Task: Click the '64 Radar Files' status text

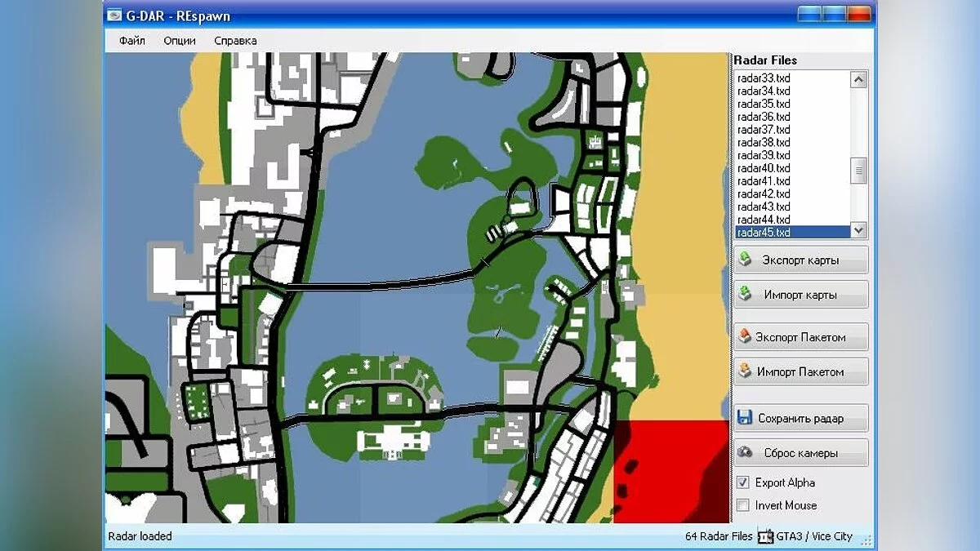Action: point(719,536)
